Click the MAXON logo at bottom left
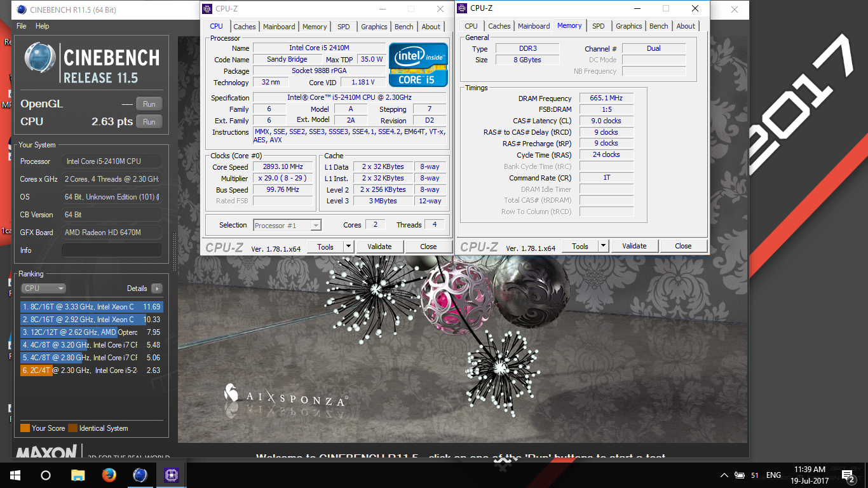 [x=47, y=452]
